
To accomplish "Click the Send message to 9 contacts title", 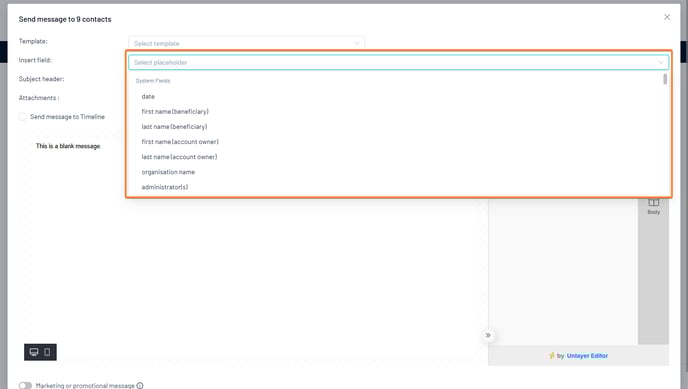I will coord(65,19).
